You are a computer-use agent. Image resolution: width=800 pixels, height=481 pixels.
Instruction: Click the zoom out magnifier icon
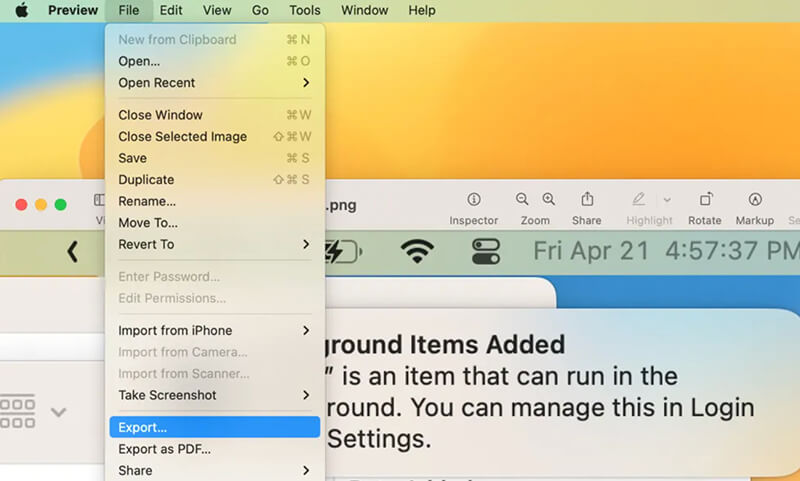(x=522, y=199)
